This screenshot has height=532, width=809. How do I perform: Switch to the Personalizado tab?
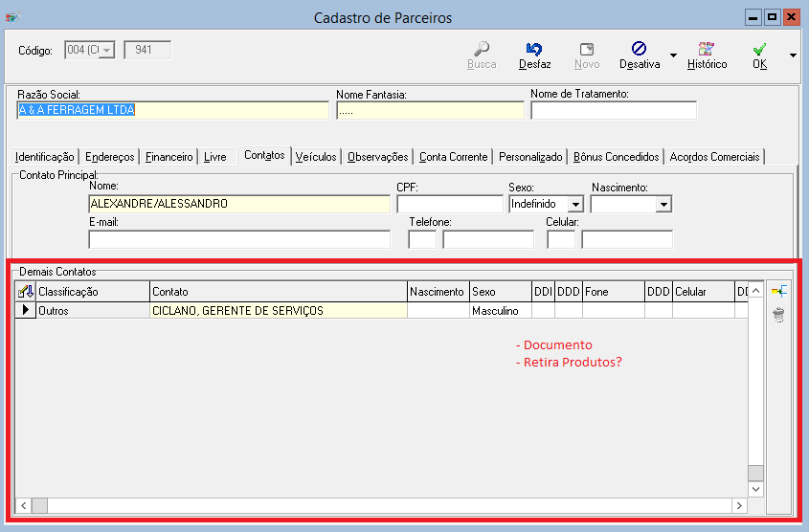pos(530,157)
